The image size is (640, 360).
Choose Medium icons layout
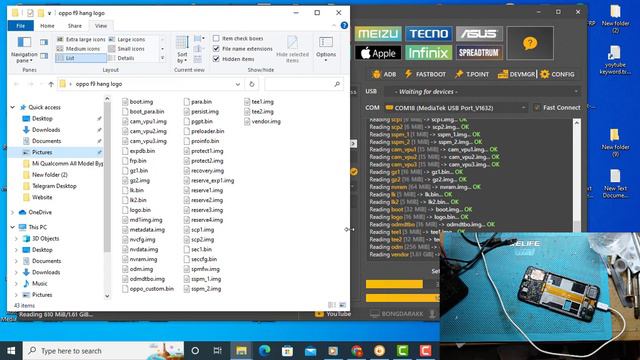(x=78, y=49)
